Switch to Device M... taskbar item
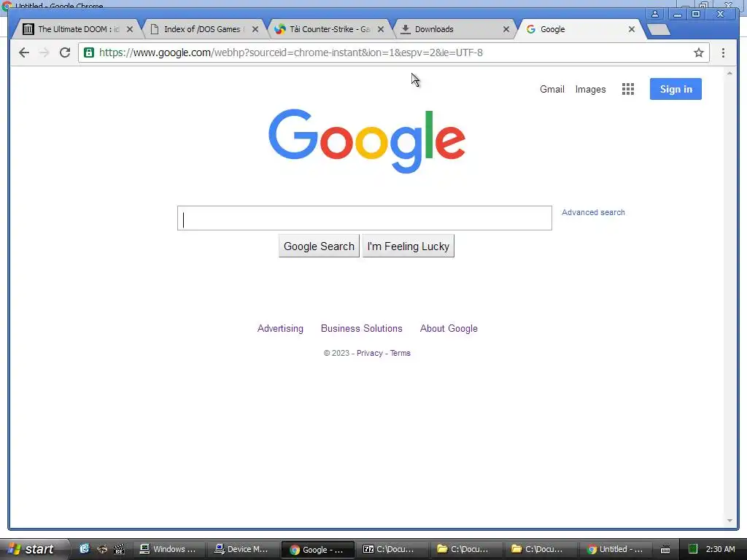Viewport: 747px width, 560px height. [x=242, y=549]
